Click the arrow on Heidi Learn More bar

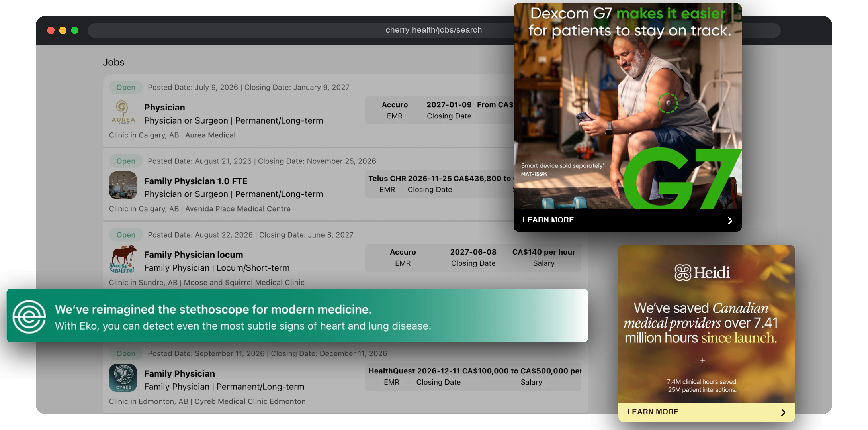tap(783, 412)
